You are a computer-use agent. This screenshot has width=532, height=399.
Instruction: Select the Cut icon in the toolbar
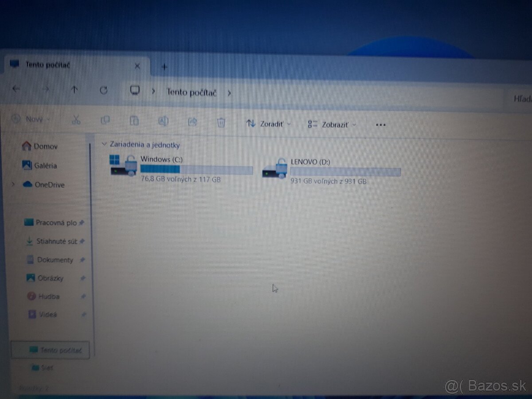[76, 121]
